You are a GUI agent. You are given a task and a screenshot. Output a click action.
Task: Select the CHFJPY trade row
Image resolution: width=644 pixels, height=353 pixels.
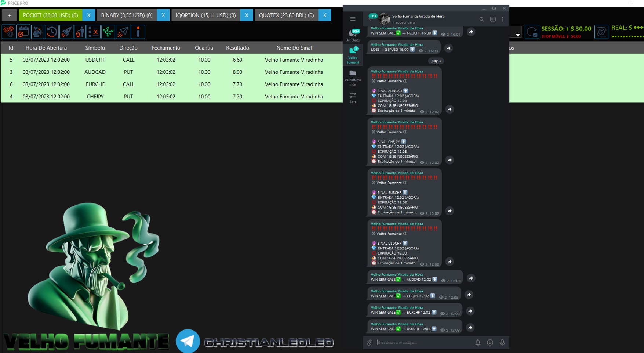coord(171,96)
